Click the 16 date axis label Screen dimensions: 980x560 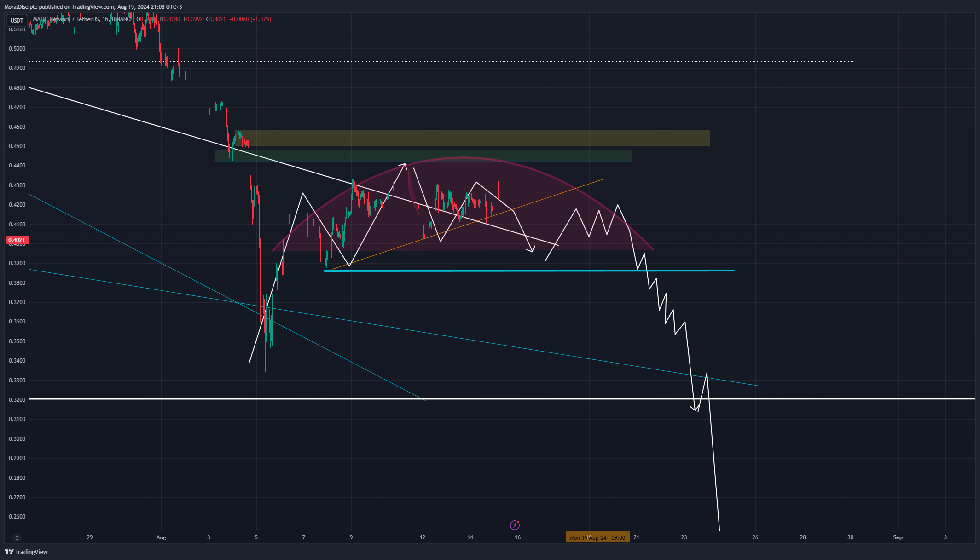coord(518,537)
